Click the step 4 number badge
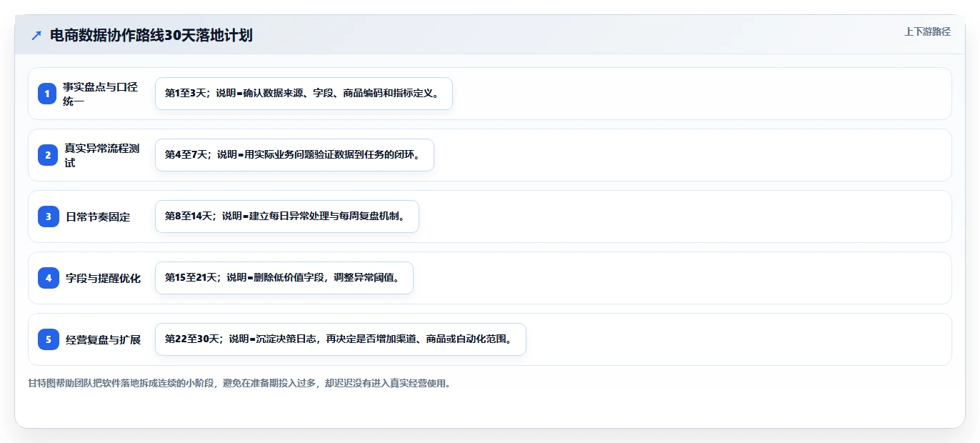The width and height of the screenshot is (980, 443). (x=49, y=278)
